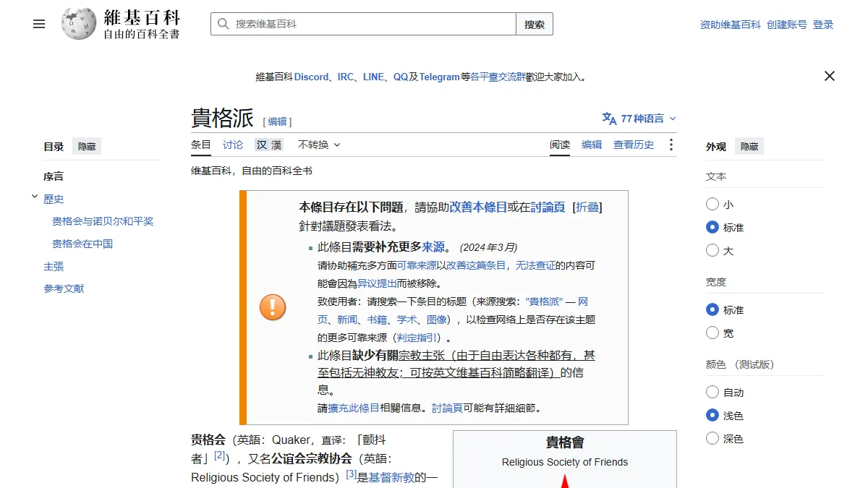Open the IRC link in banner
Image resolution: width=868 pixels, height=488 pixels.
(346, 77)
